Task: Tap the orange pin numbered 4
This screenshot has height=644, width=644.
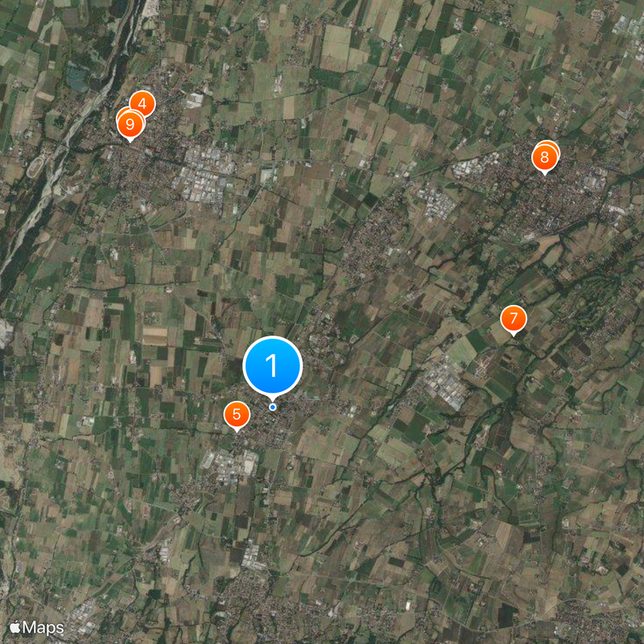Action: click(x=142, y=104)
